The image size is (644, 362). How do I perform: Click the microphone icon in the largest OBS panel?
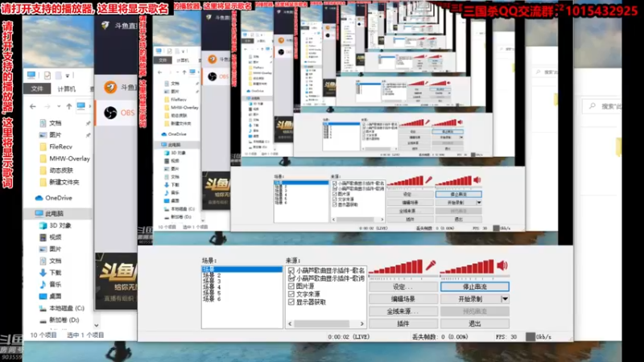[x=431, y=265]
